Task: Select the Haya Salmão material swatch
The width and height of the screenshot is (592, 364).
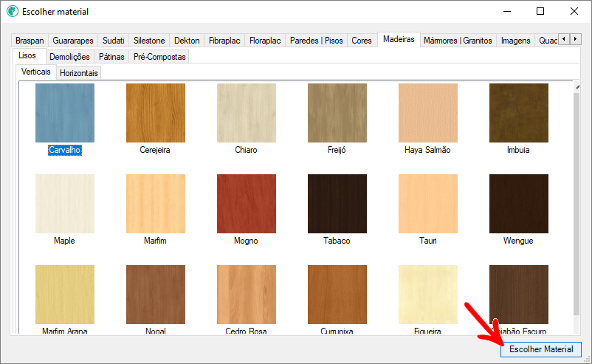Action: tap(427, 113)
